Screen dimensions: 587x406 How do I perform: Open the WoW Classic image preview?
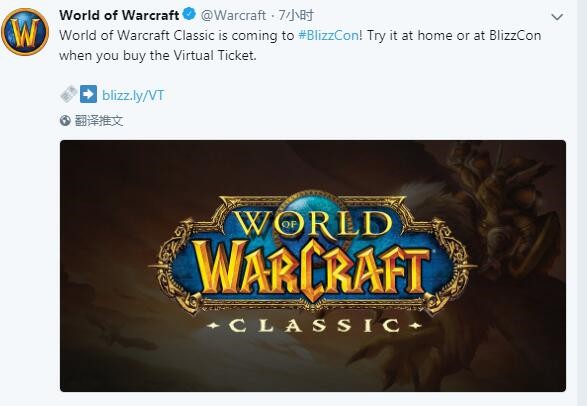point(313,266)
